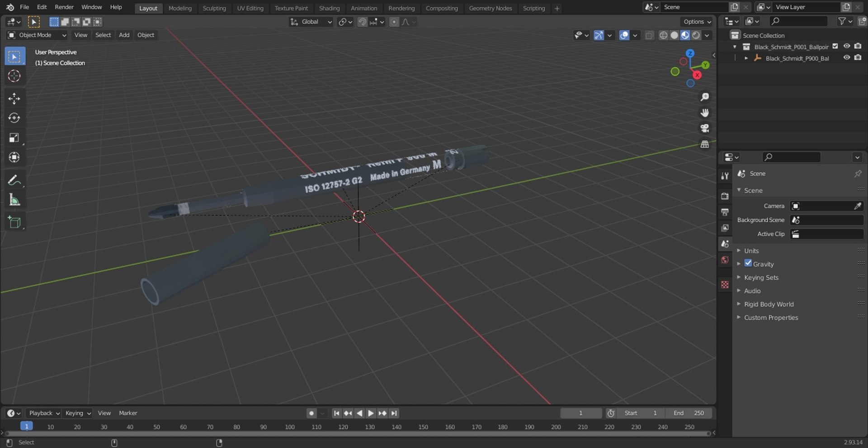
Task: Hide Black_Schmidt_P001_Ballpoint collection in viewport
Action: [847, 46]
